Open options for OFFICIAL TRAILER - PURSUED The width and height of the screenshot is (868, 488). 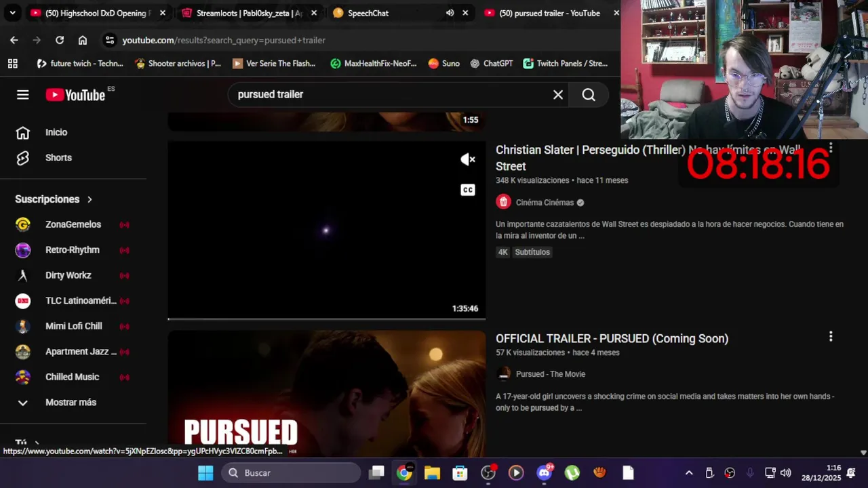coord(831,337)
